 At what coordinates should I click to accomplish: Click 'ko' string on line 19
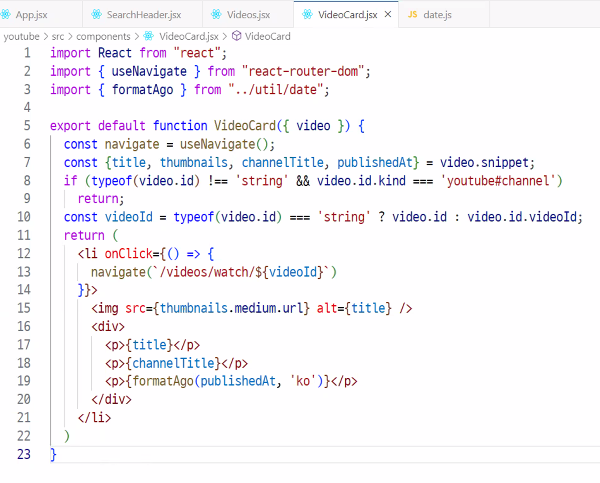click(303, 381)
